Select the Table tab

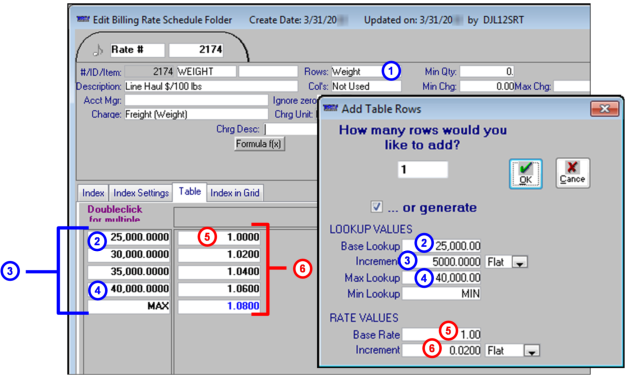pos(189,192)
